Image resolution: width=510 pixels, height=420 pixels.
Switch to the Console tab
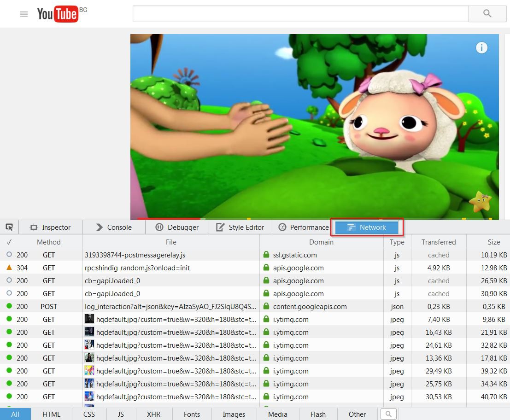114,227
